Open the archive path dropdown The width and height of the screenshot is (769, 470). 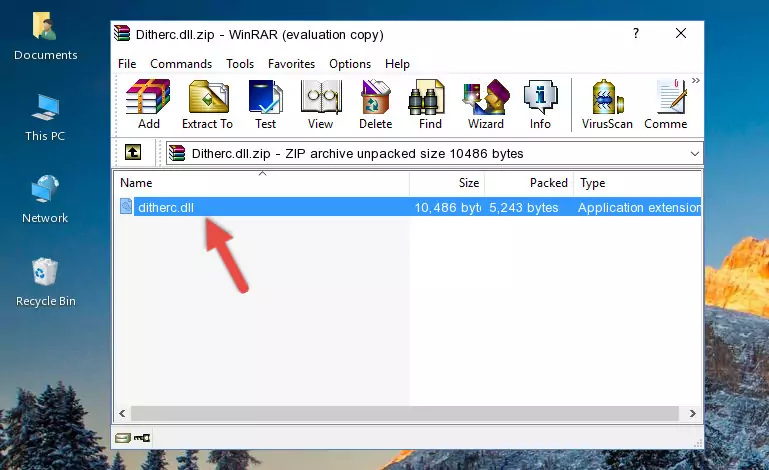click(x=694, y=154)
